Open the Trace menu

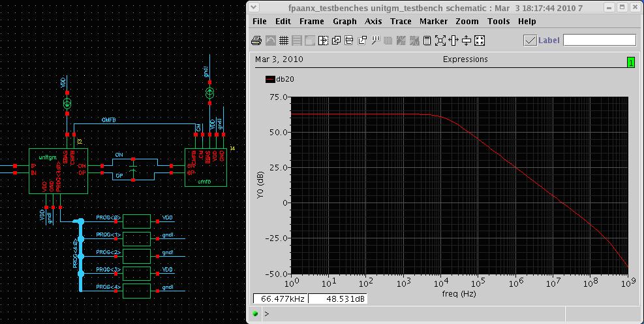click(x=401, y=22)
